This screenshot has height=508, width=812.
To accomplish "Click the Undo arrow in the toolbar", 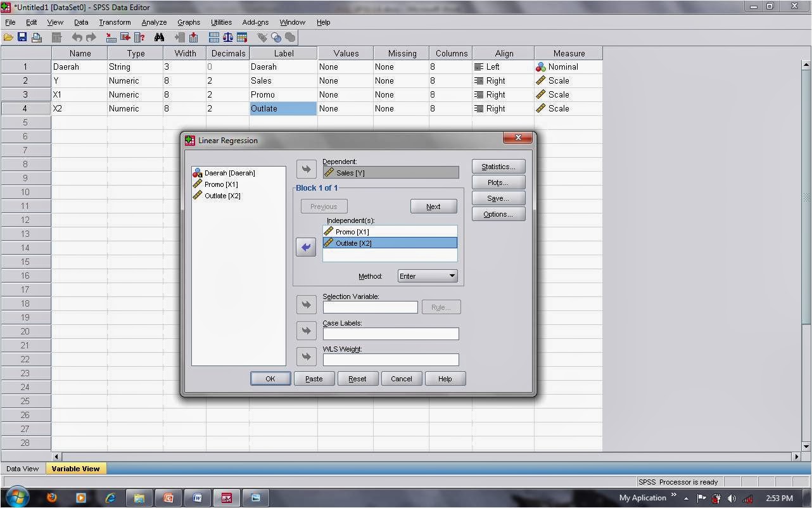I will (x=77, y=38).
